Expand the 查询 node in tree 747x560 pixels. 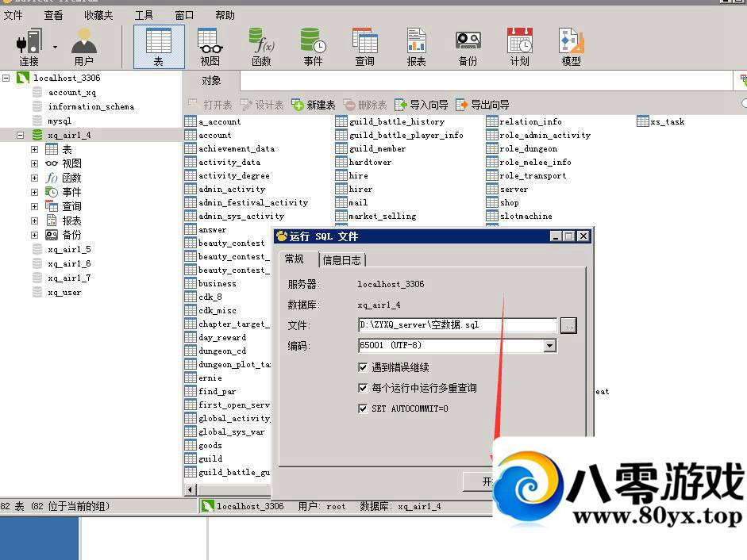pyautogui.click(x=34, y=207)
